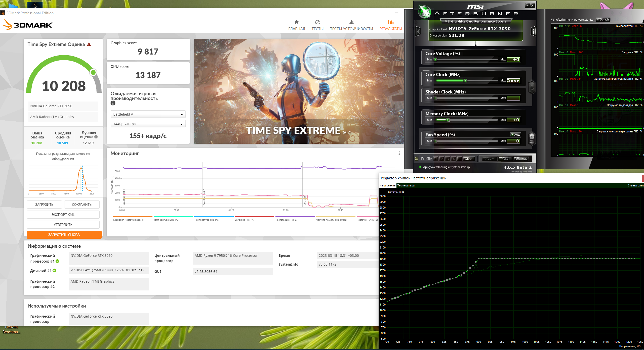Viewport: 644px width, 350px height.
Task: Toggle fan speed Auto mode
Action: pyautogui.click(x=515, y=135)
